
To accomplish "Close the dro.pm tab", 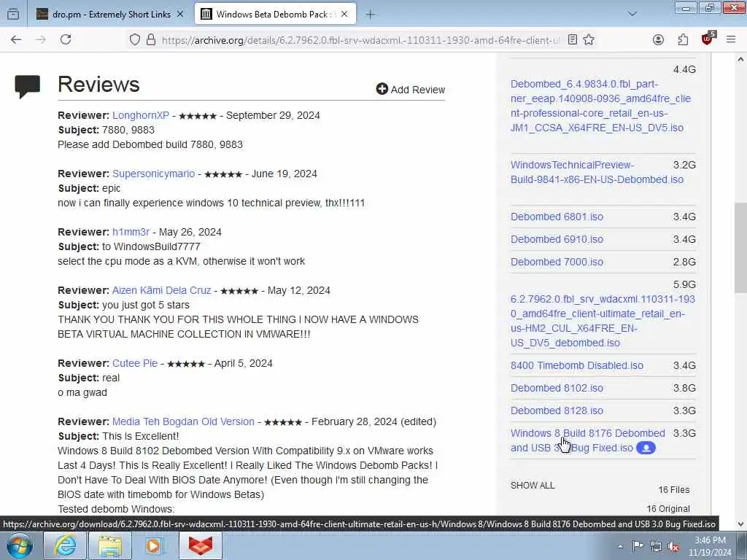I will pos(180,15).
